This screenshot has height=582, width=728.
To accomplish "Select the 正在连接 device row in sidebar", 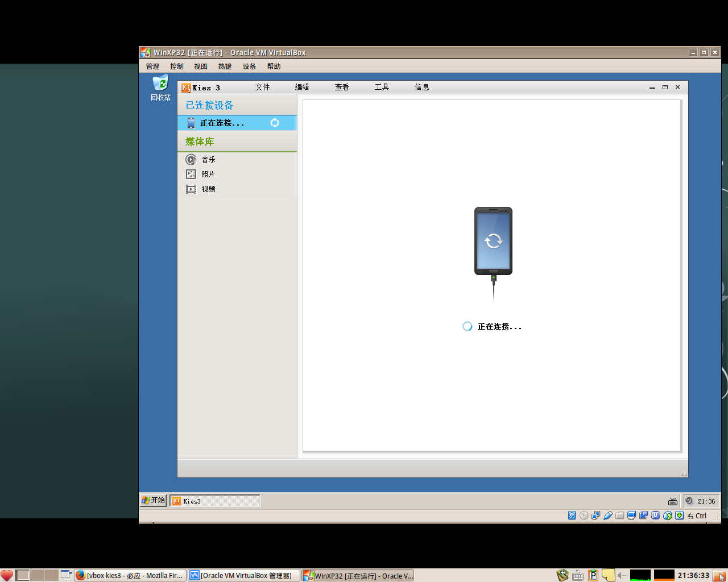I will [237, 123].
